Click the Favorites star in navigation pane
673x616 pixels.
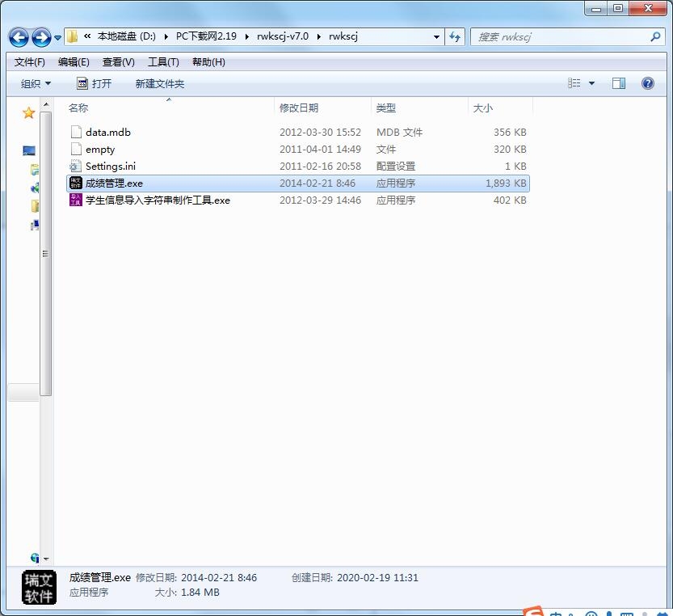coord(29,113)
